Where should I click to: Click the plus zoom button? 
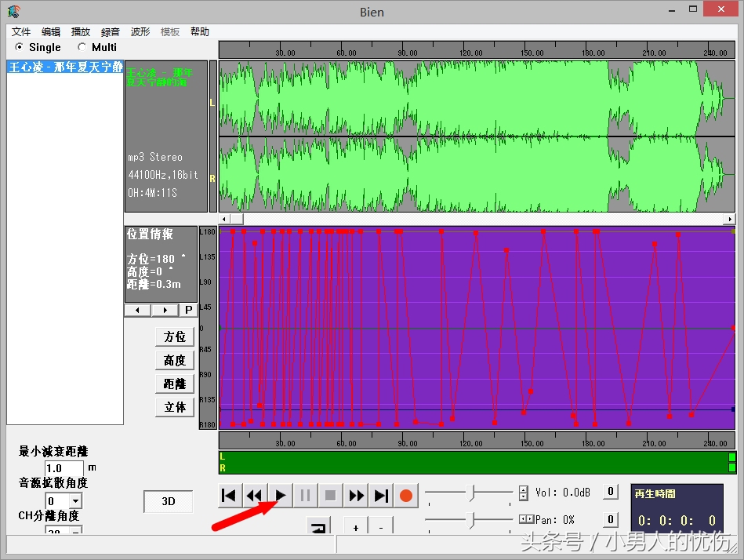tap(356, 528)
